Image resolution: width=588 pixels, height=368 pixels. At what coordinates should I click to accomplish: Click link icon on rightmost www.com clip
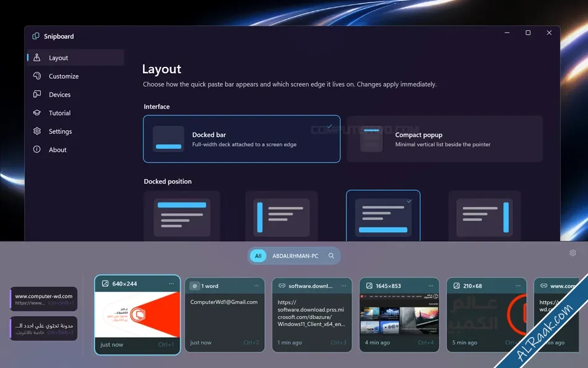[x=543, y=286]
